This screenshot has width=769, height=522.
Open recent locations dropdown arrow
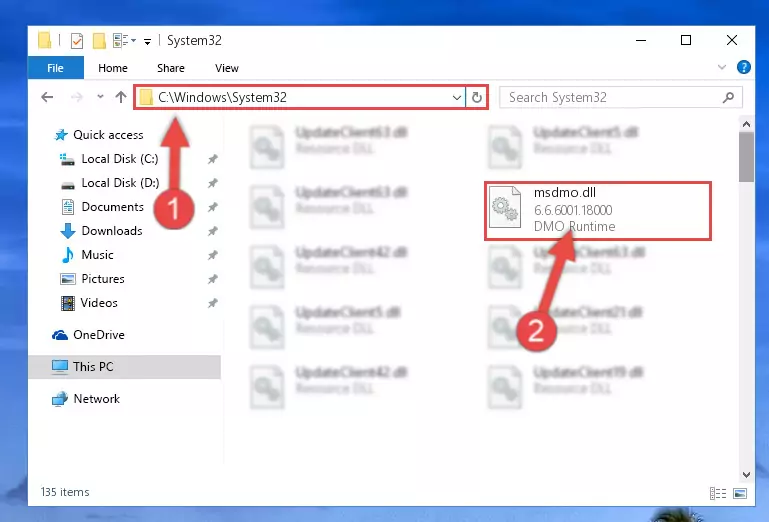(100, 97)
